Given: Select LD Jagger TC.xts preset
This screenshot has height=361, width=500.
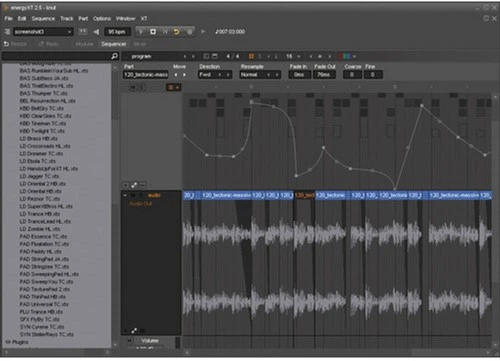Looking at the screenshot, I should pyautogui.click(x=39, y=176).
